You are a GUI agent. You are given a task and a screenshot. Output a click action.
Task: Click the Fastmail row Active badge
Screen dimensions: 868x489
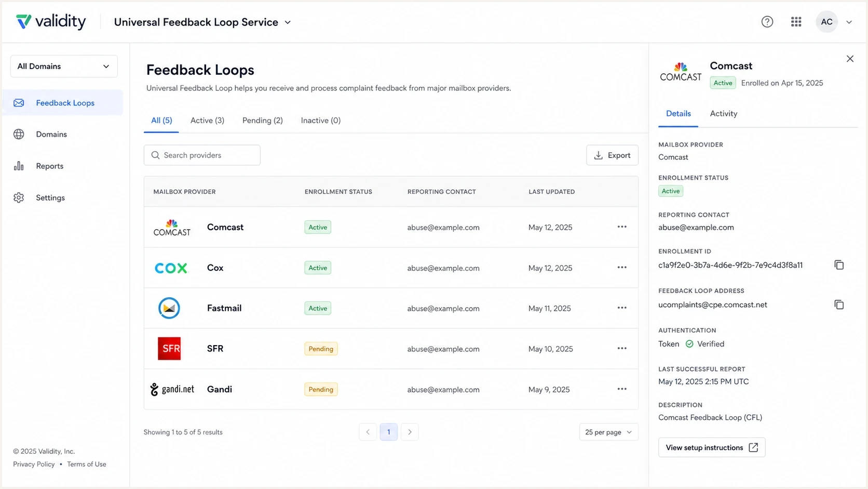tap(318, 308)
